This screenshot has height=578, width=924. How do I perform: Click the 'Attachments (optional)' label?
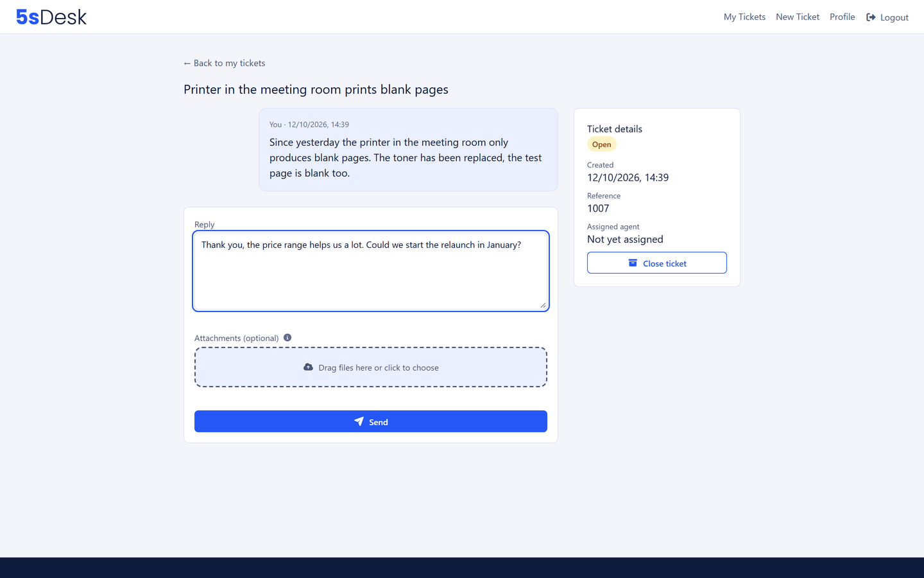(x=236, y=338)
